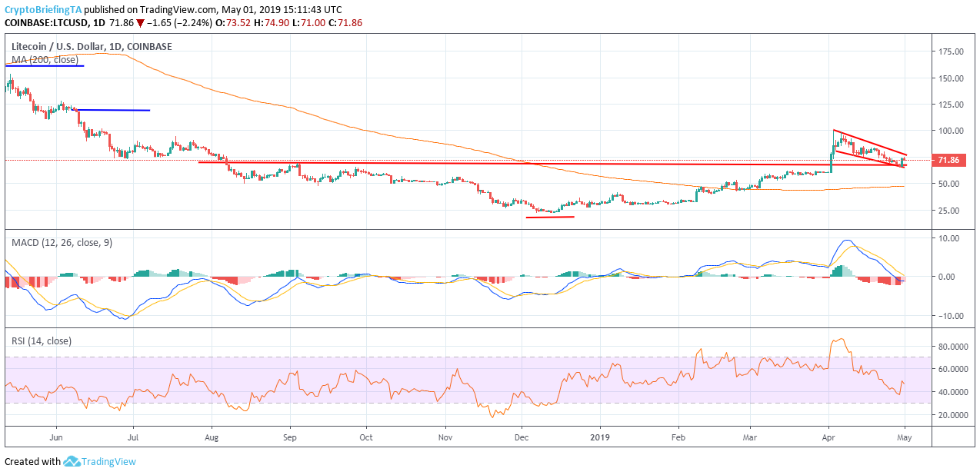Click the RSI 80.000 axis label
The image size is (980, 475).
click(953, 347)
